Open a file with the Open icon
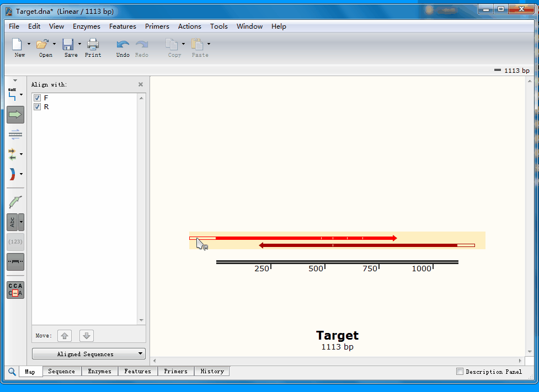This screenshot has width=539, height=392. [43, 45]
